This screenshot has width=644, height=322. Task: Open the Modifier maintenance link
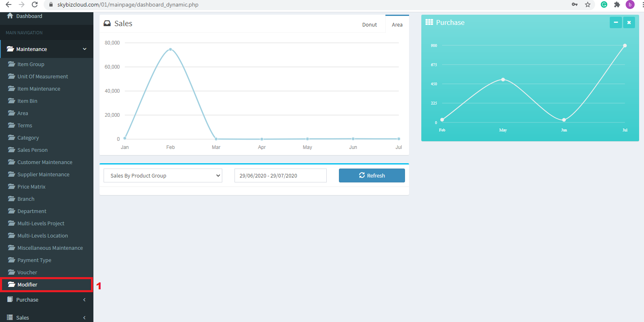[27, 284]
